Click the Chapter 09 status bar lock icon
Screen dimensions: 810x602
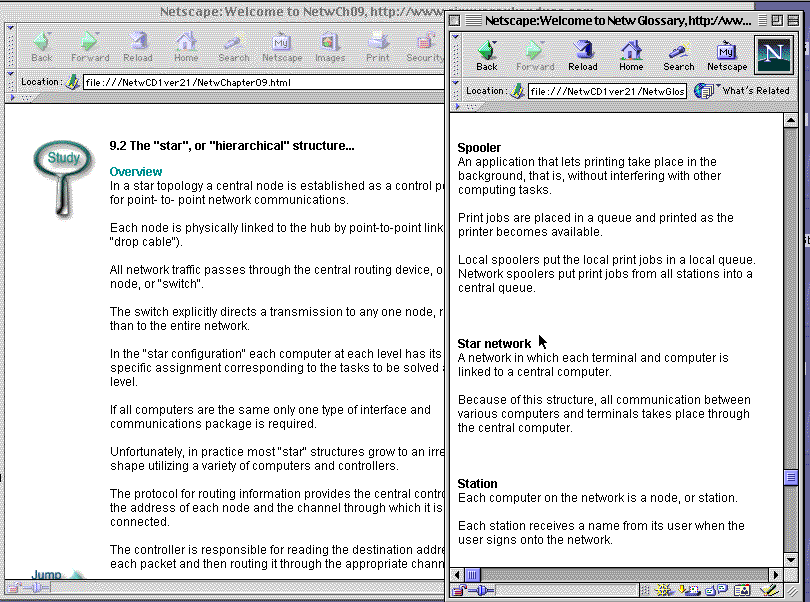[14, 588]
